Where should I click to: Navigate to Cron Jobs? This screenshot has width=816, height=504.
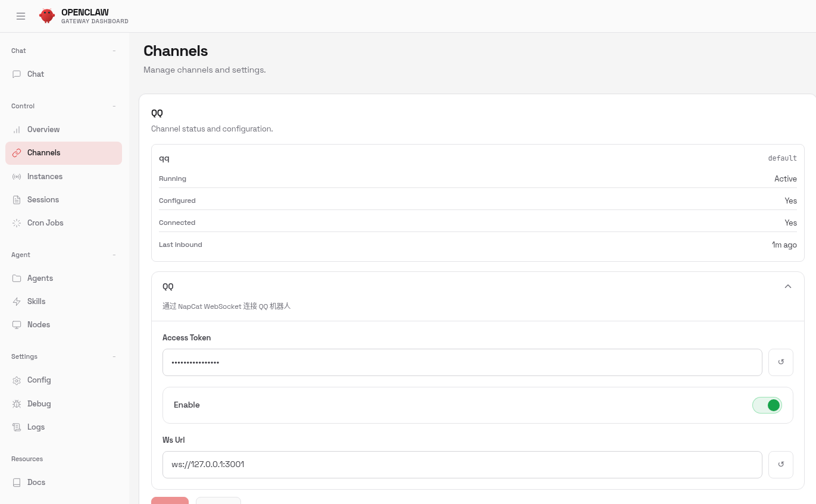pyautogui.click(x=64, y=223)
